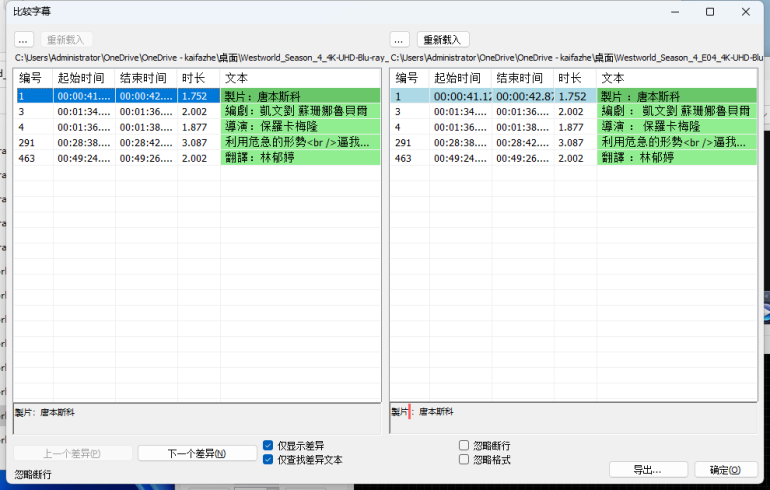
Task: Select left row 463 翻譯：林郁婷
Action: coord(301,158)
